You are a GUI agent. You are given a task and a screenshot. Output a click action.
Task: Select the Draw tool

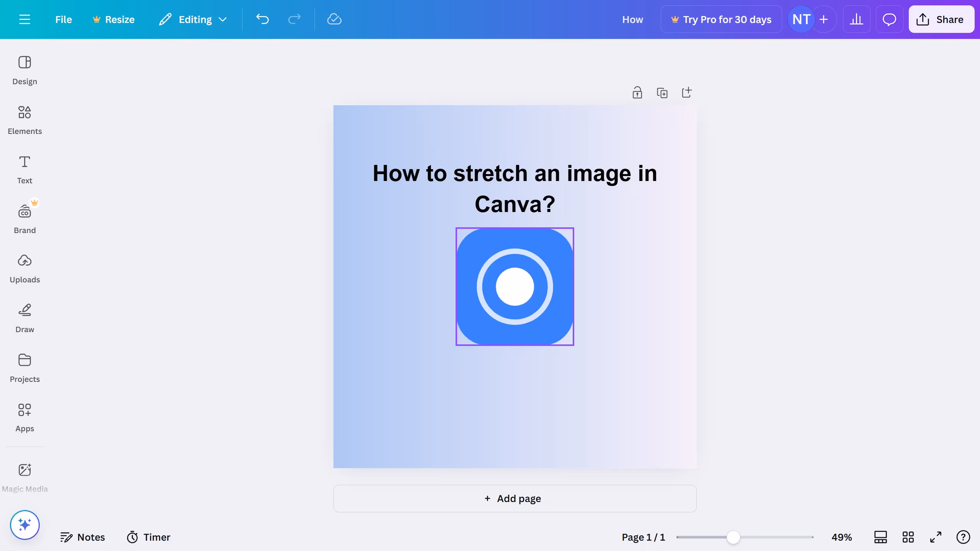coord(24,318)
